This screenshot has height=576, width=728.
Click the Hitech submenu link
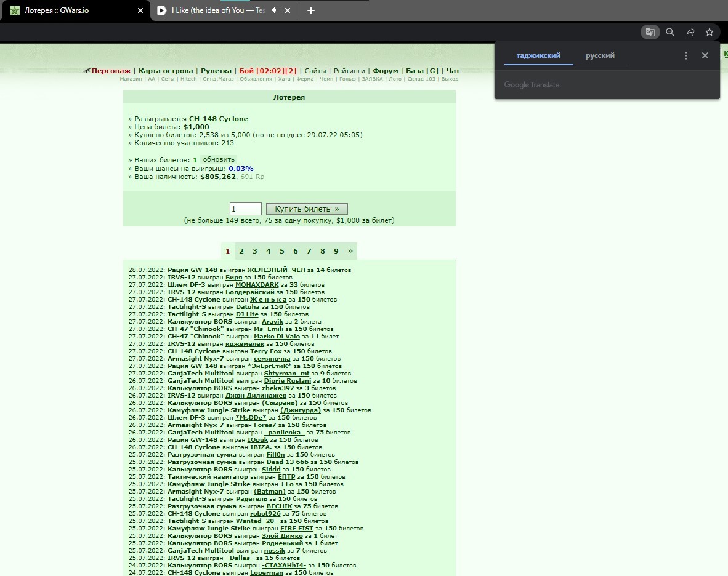[x=188, y=79]
